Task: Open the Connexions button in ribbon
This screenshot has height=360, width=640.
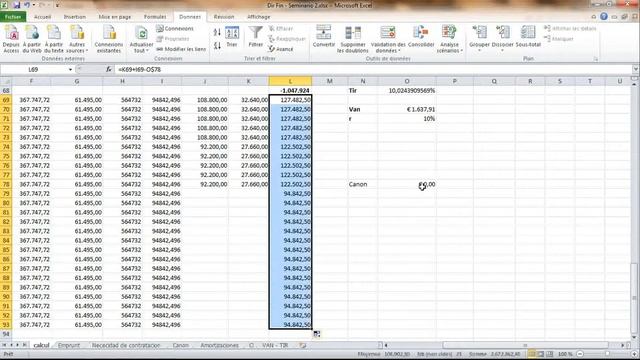Action: pos(175,29)
